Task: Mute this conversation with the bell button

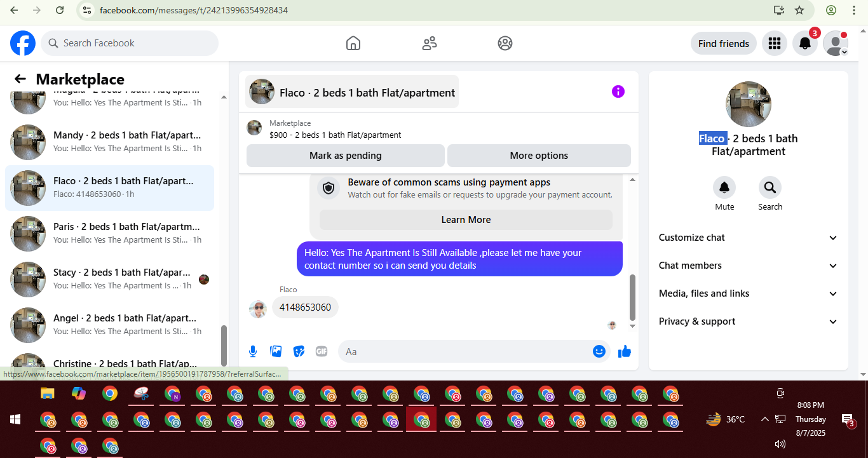Action: tap(724, 187)
